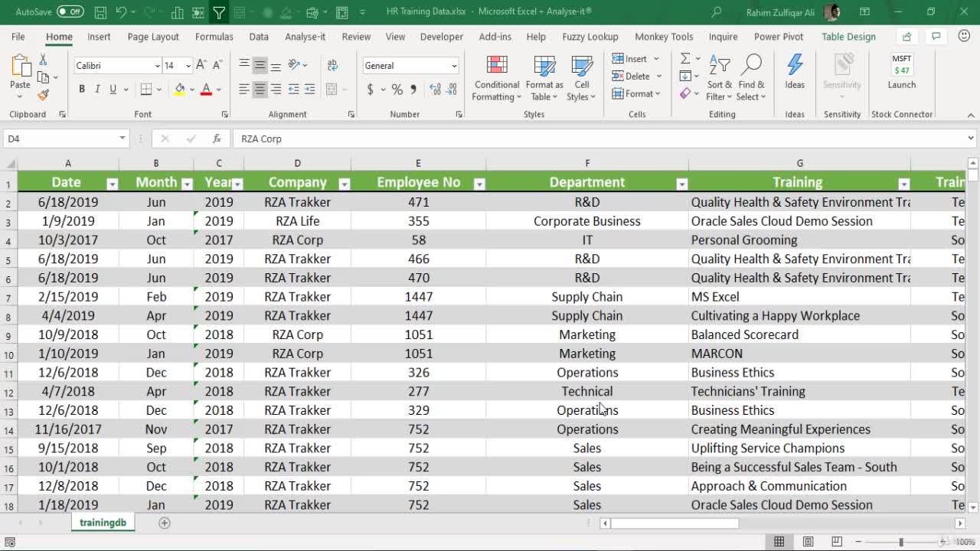Click the AutoSum sigma icon
Image resolution: width=980 pixels, height=551 pixels.
click(685, 59)
